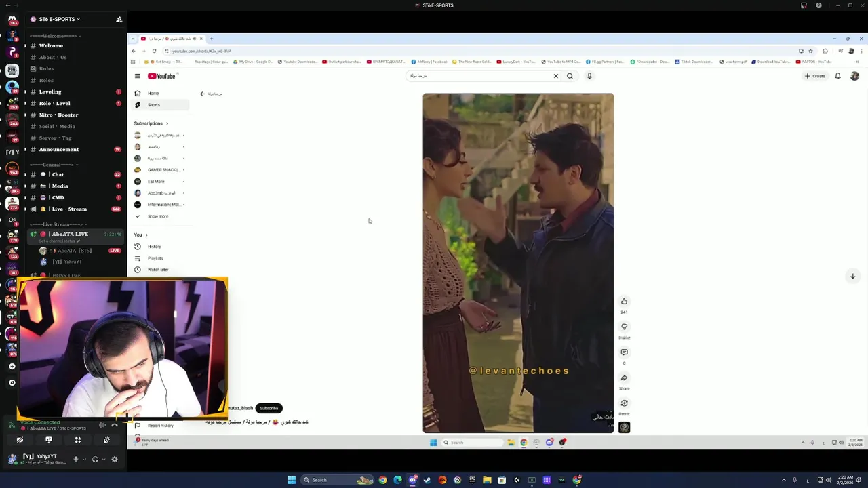The image size is (868, 488).
Task: Click the Remix button on the Short
Action: tap(625, 403)
